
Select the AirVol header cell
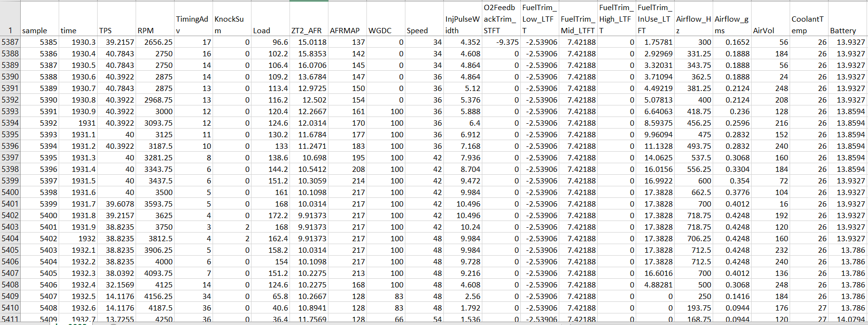tap(770, 19)
